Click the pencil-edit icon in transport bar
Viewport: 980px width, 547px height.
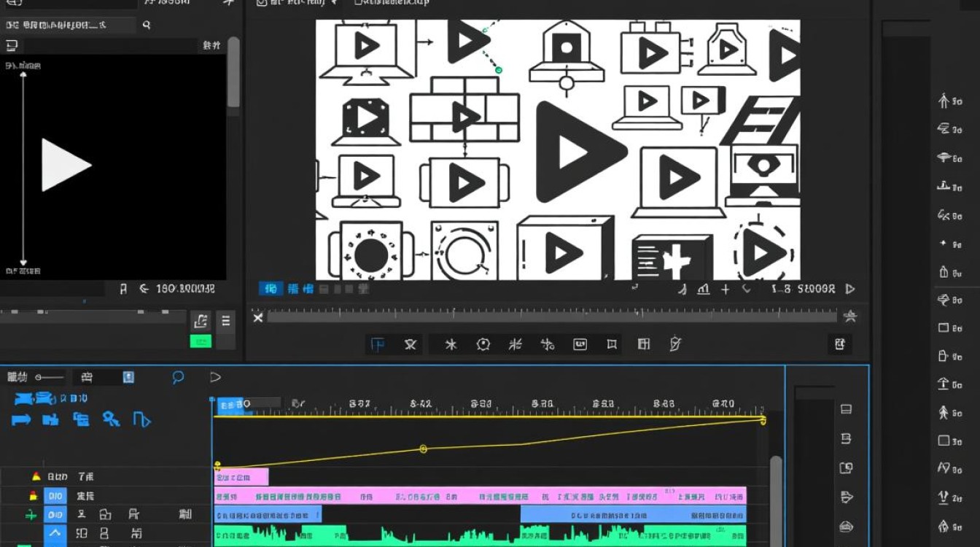pos(676,344)
